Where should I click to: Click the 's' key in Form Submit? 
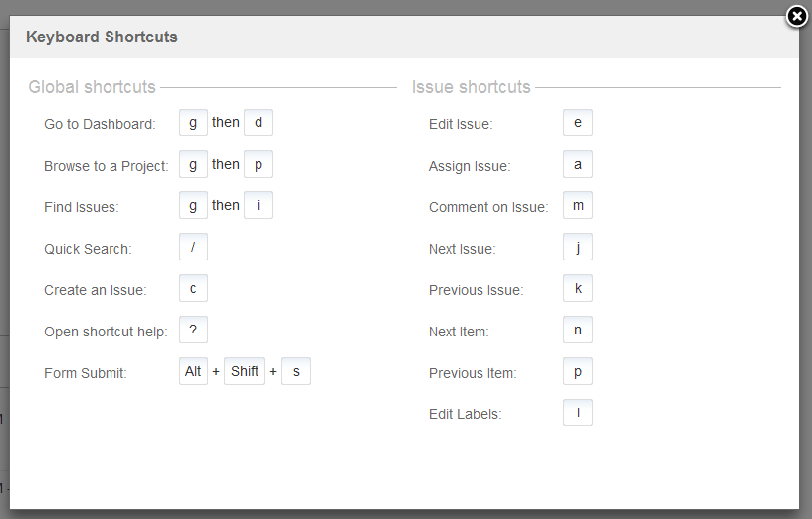coord(296,371)
